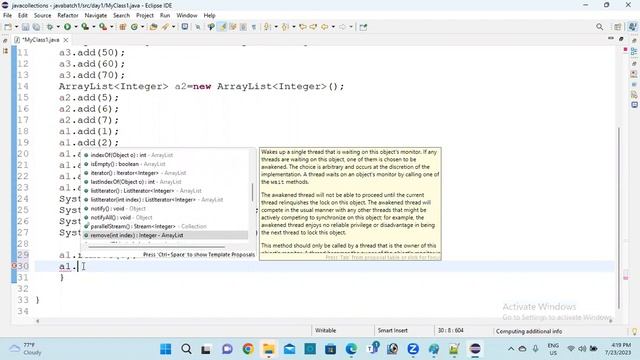
Task: Open the File menu
Action: (x=7, y=16)
